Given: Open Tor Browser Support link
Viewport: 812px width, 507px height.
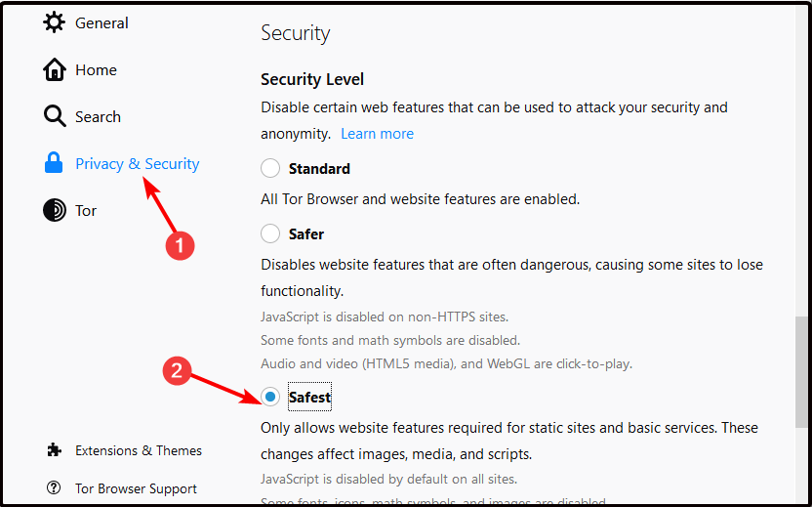Looking at the screenshot, I should [x=136, y=488].
